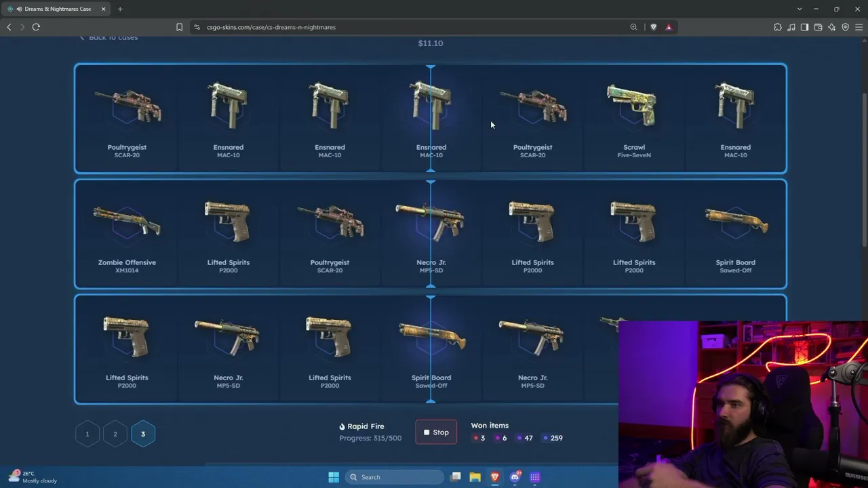Open the Brave Shields lion icon
Image resolution: width=868 pixels, height=488 pixels.
pyautogui.click(x=653, y=27)
